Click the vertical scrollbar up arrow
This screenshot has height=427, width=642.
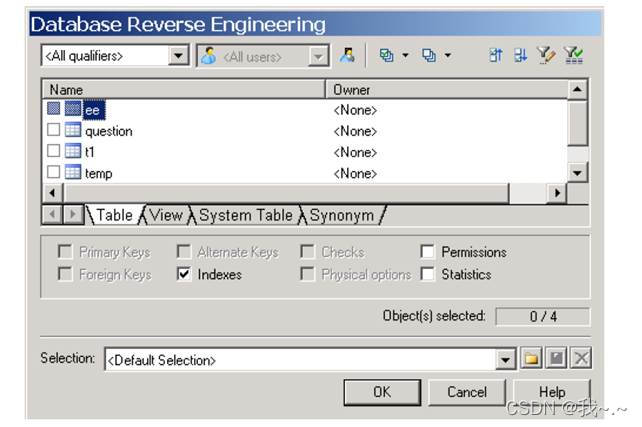click(577, 89)
